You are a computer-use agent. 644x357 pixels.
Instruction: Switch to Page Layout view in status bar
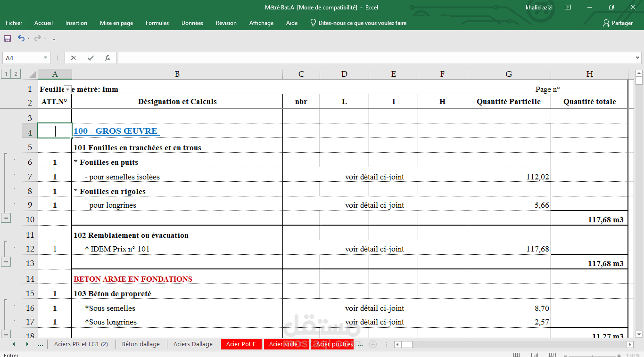coord(535,355)
